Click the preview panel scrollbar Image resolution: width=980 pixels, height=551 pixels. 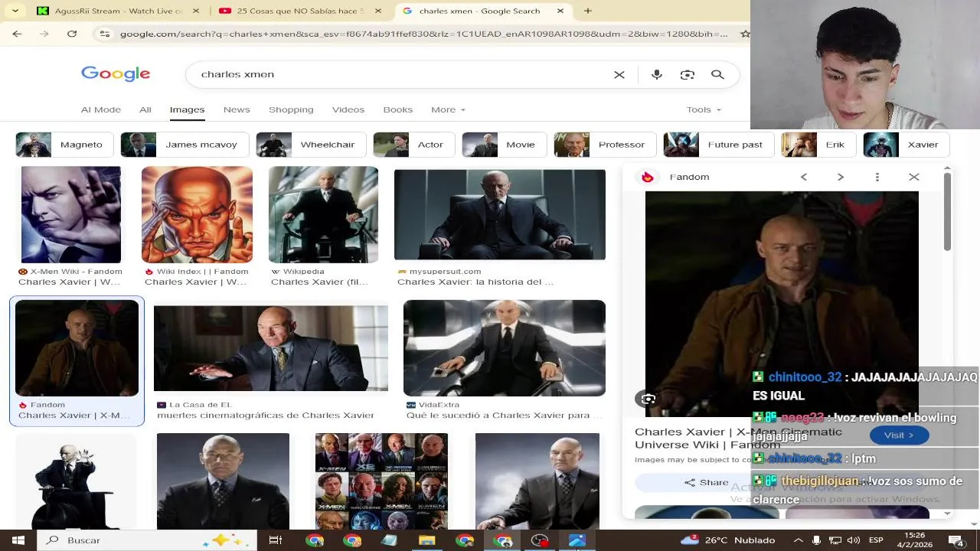(x=947, y=211)
